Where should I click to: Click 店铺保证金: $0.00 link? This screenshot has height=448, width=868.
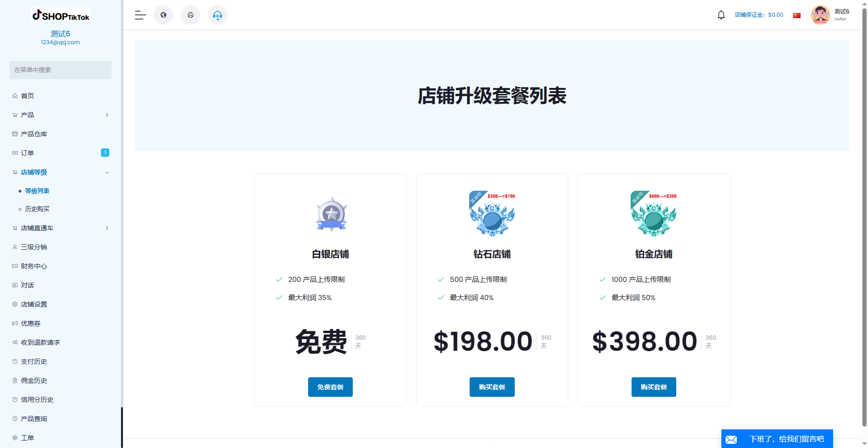coord(759,15)
